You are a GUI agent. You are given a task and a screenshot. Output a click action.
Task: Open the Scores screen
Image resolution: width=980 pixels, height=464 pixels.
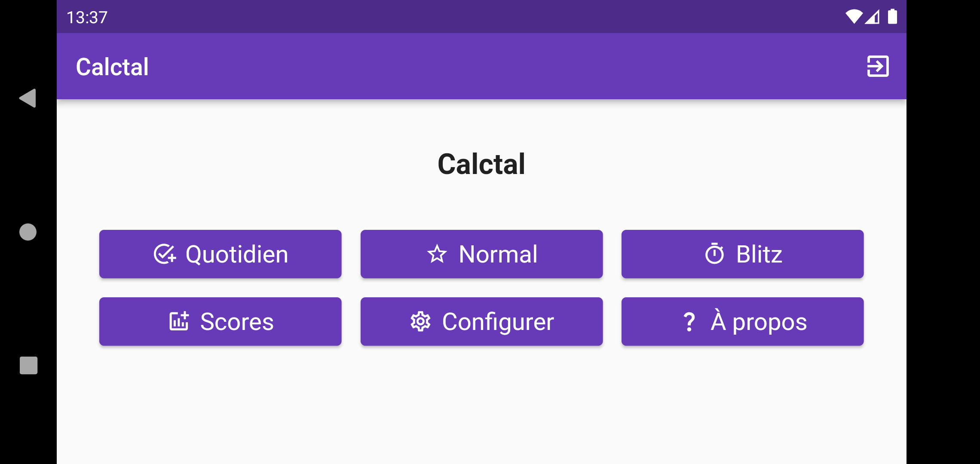(x=220, y=321)
